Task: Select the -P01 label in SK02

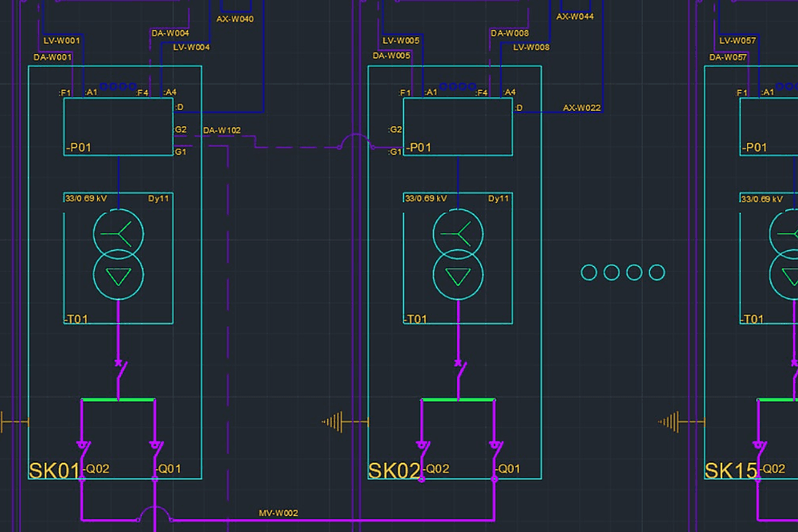Action: pyautogui.click(x=418, y=147)
